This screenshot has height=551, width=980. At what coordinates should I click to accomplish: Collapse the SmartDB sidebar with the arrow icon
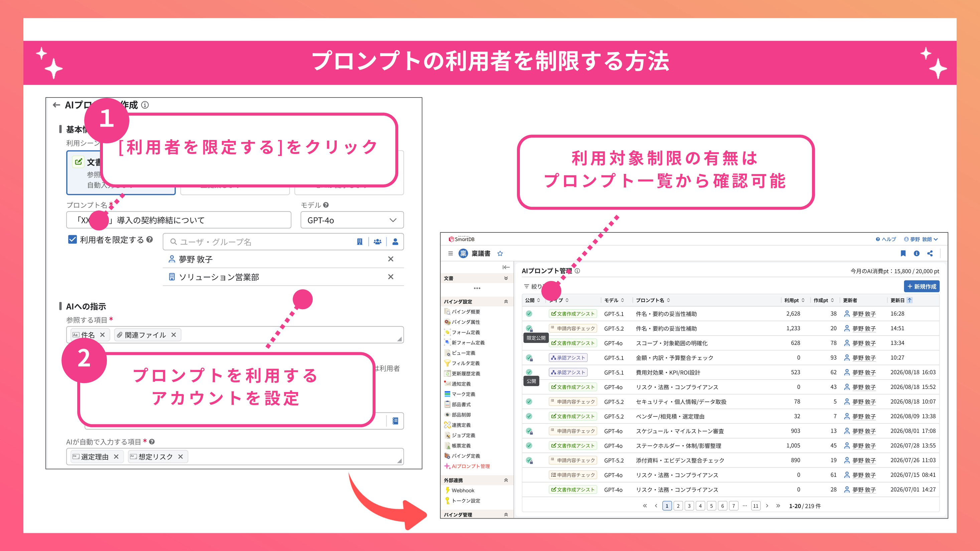(506, 267)
